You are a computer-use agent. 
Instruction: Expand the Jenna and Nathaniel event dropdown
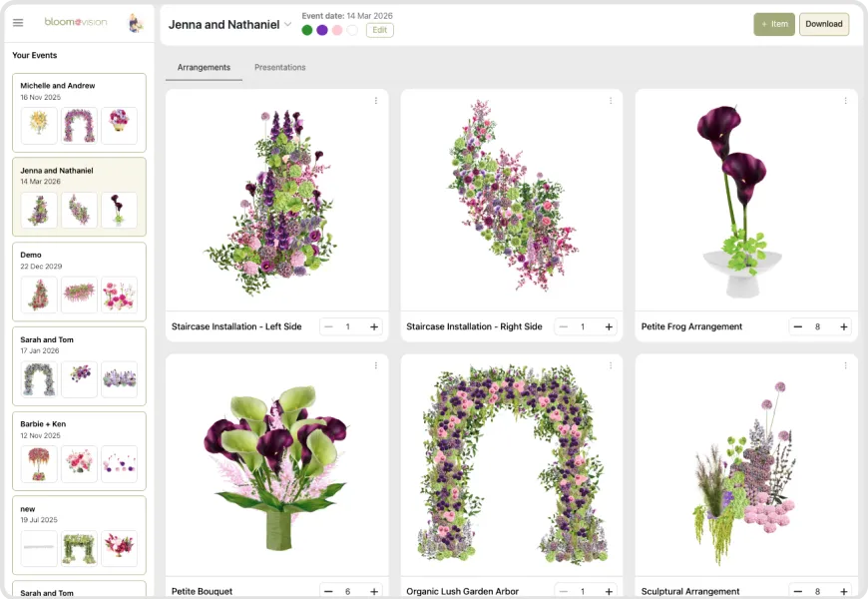point(288,24)
